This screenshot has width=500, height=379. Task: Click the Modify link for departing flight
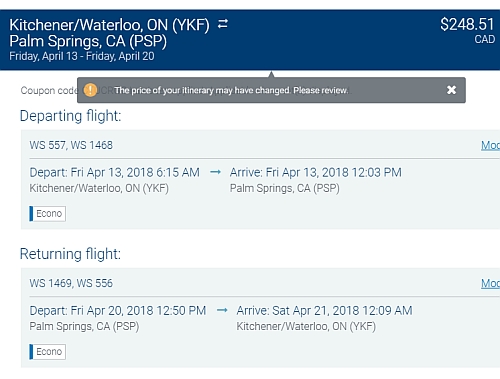(490, 145)
